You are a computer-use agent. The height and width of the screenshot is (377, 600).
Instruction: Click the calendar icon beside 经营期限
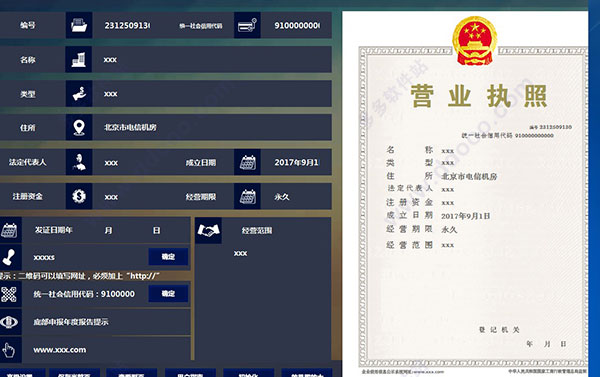(x=247, y=196)
